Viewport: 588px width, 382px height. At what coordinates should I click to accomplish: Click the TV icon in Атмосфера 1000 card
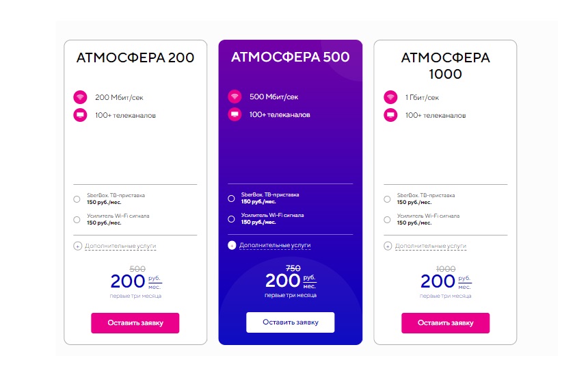(x=390, y=115)
